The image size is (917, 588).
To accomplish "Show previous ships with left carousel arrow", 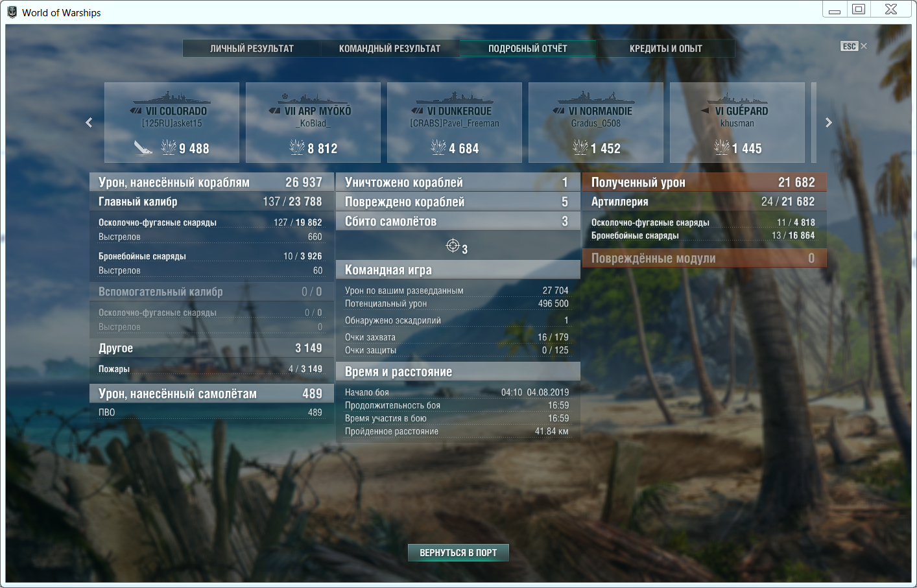I will coord(89,123).
